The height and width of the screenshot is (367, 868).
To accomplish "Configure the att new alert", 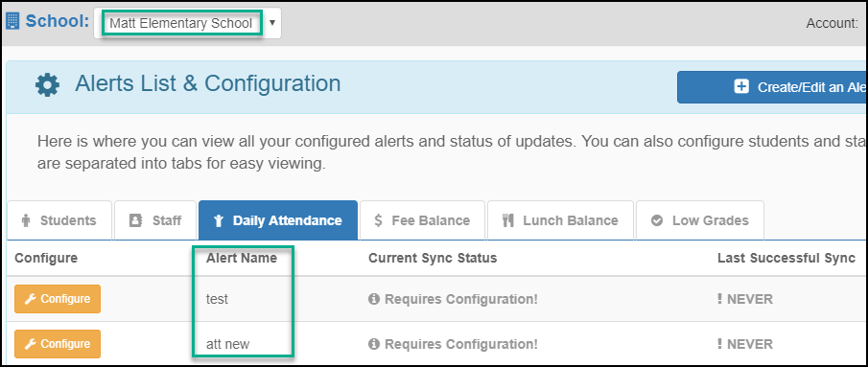I will pos(58,344).
